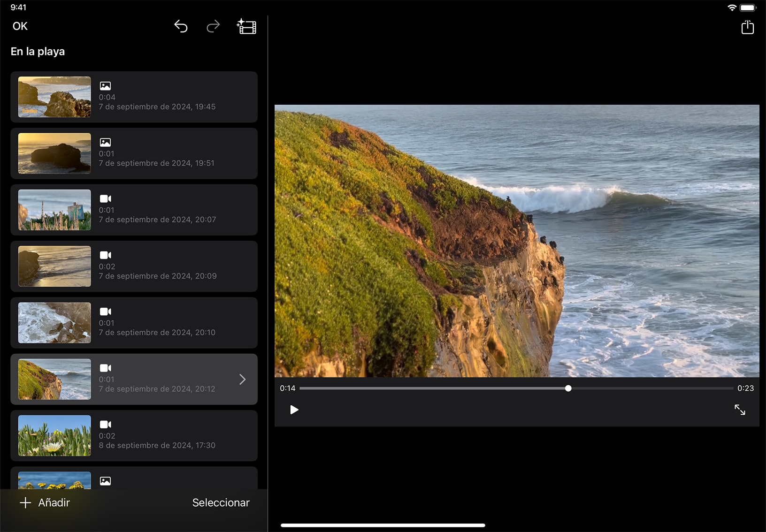Click the 0:14 current time label
The image size is (766, 532).
tap(288, 388)
